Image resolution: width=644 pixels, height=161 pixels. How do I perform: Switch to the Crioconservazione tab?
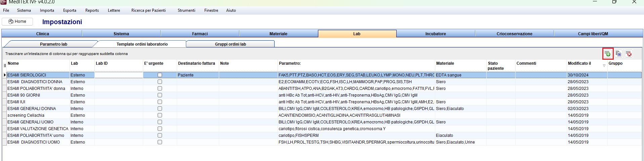coord(514,34)
